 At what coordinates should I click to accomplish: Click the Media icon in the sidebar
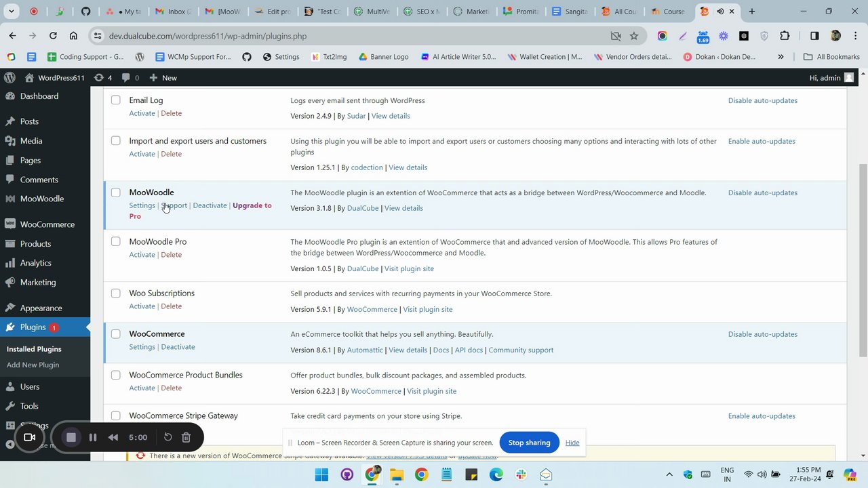10,141
